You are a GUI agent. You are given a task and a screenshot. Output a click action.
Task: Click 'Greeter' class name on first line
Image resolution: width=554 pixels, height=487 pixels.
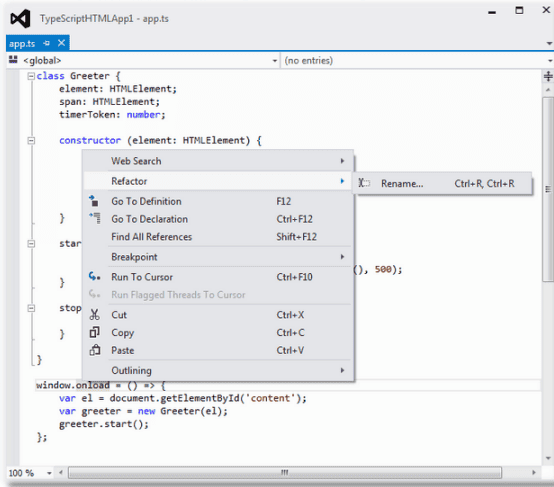pyautogui.click(x=90, y=76)
